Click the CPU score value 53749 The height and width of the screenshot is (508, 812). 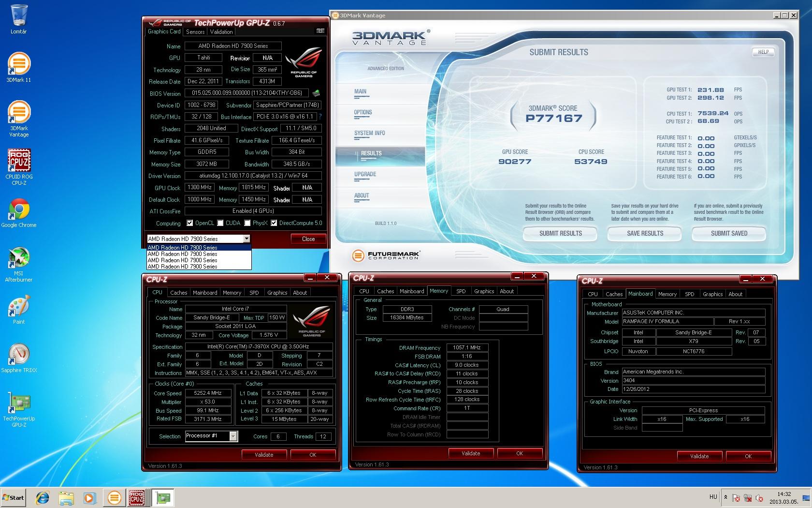pyautogui.click(x=591, y=162)
